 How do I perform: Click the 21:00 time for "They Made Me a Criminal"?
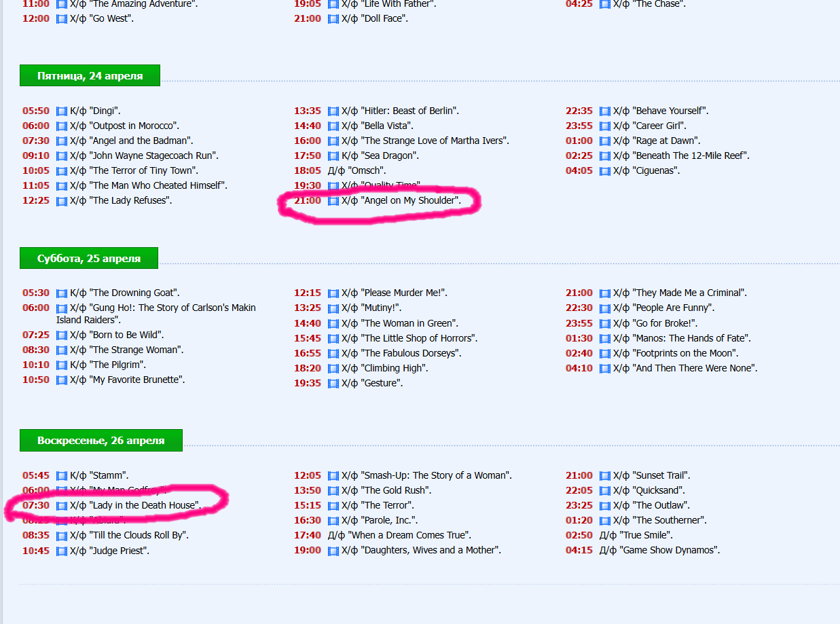[579, 293]
